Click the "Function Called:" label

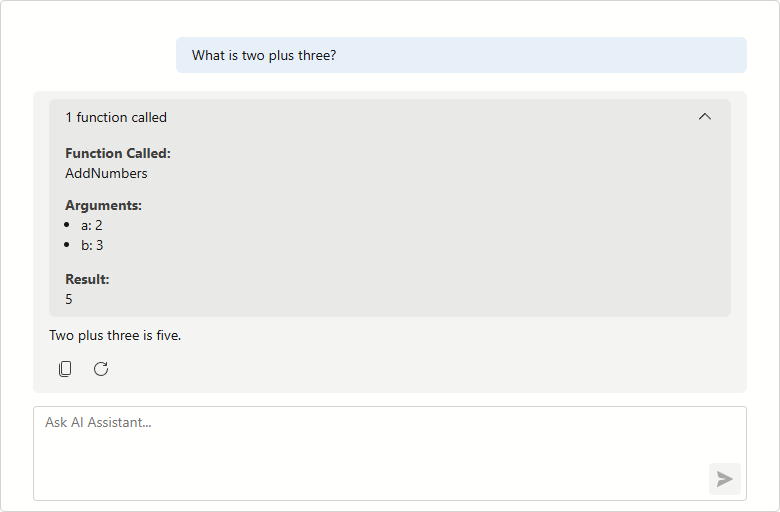coord(118,153)
